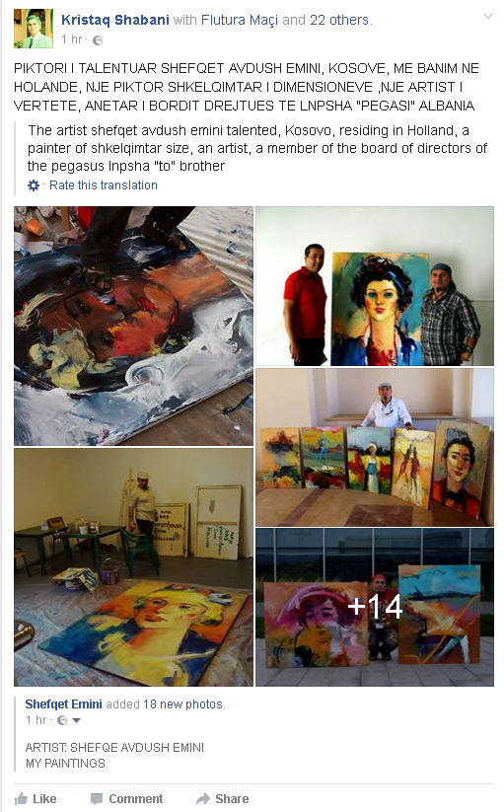
Task: Open the studio photo with yellow portrait on floor
Action: tap(133, 567)
